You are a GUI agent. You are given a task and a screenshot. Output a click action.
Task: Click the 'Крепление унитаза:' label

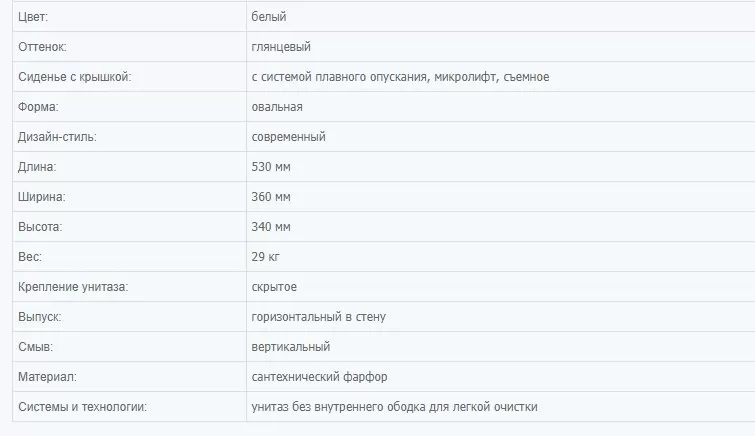coord(73,287)
